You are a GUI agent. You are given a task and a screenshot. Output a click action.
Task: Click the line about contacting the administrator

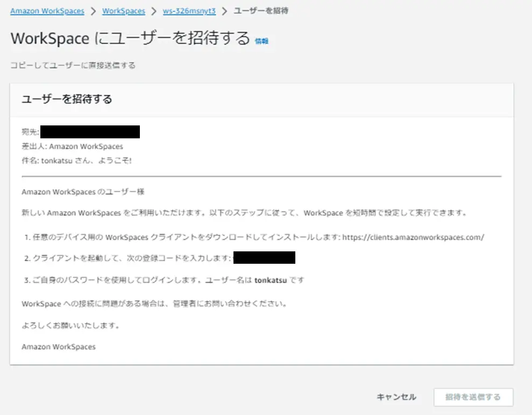pyautogui.click(x=155, y=304)
